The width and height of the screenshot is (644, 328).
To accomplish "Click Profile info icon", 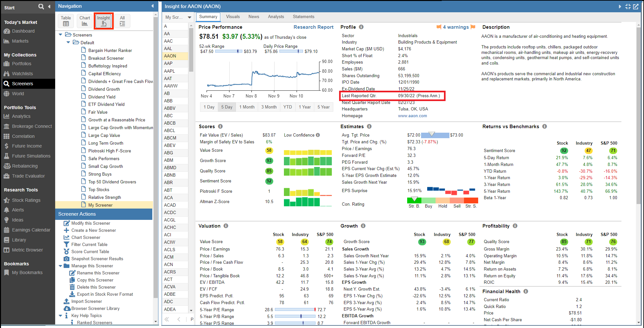I will tap(361, 27).
